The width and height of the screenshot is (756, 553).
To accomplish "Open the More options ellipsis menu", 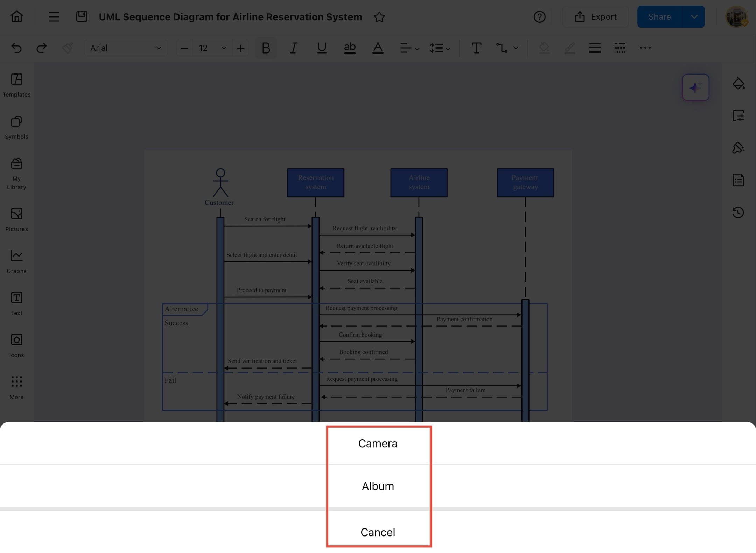I will click(645, 48).
